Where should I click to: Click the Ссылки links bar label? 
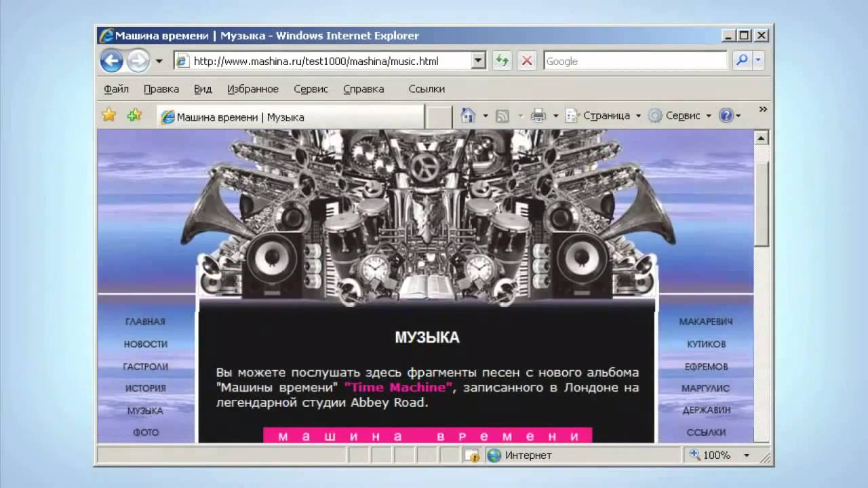click(427, 89)
